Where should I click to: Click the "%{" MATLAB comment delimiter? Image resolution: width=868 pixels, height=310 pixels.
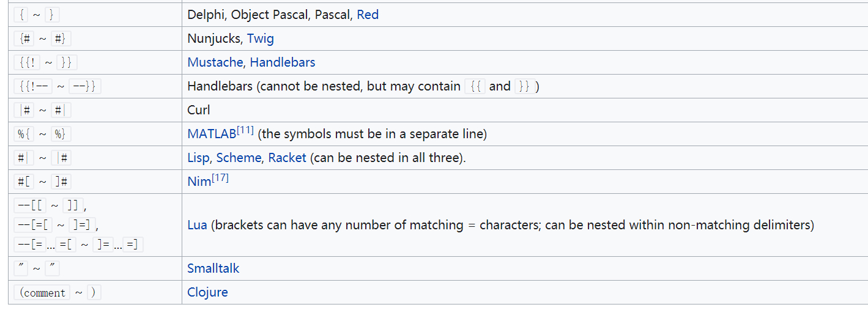(24, 134)
